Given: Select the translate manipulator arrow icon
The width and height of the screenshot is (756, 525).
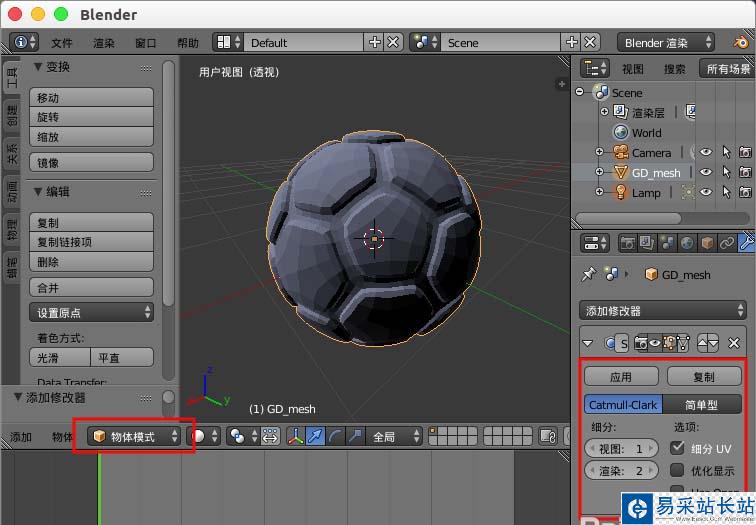Looking at the screenshot, I should [x=317, y=436].
